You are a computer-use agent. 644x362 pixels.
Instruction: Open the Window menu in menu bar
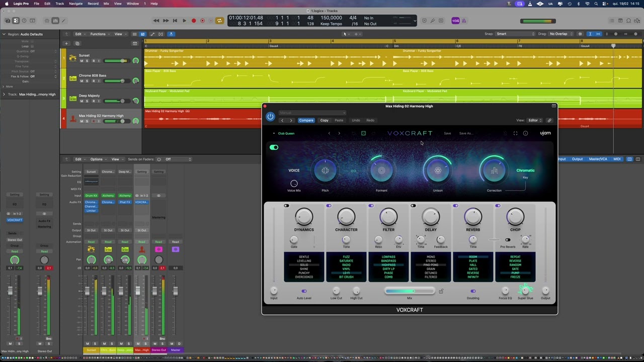[x=133, y=4]
